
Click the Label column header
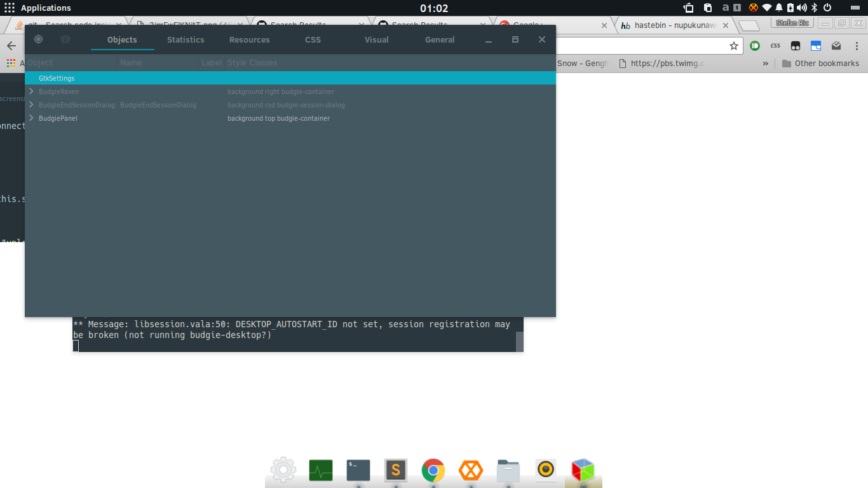point(212,62)
